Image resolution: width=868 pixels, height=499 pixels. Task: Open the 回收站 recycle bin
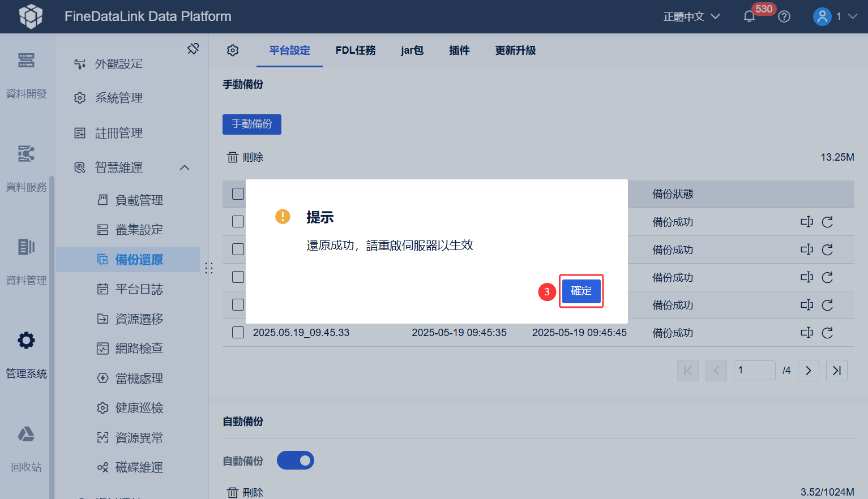(26, 449)
